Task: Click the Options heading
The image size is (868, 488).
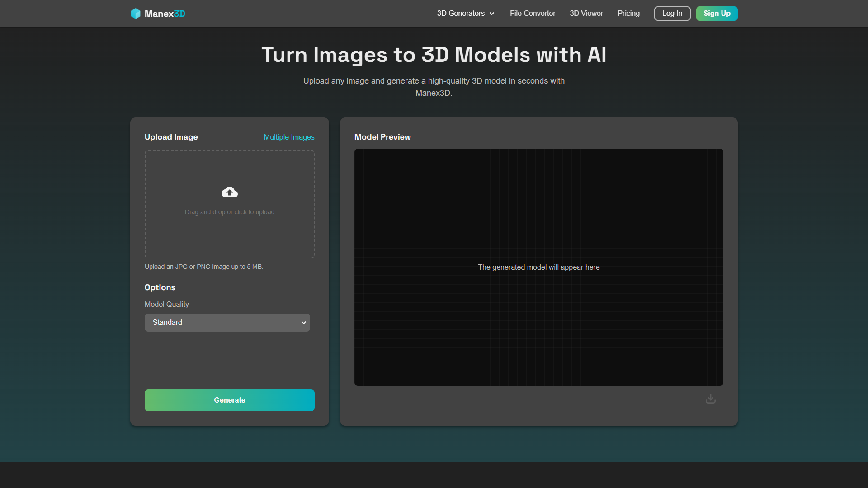Action: tap(160, 287)
